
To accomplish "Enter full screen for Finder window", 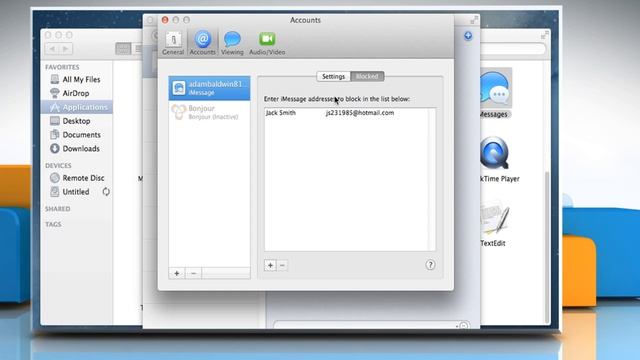I will tap(544, 36).
